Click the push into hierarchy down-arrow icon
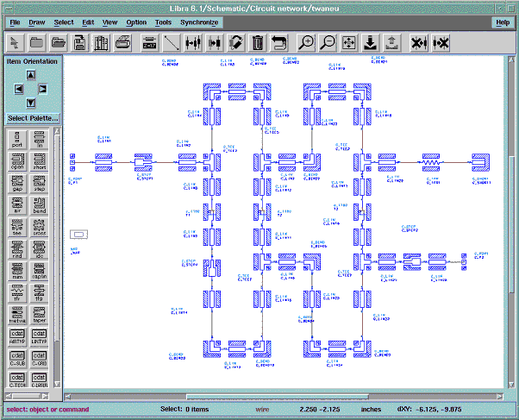Image resolution: width=519 pixels, height=420 pixels. click(371, 43)
